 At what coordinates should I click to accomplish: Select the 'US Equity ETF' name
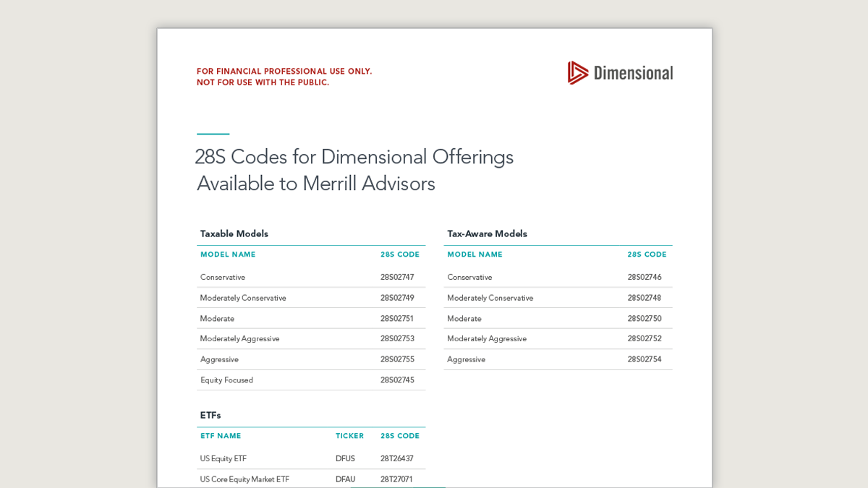point(224,458)
